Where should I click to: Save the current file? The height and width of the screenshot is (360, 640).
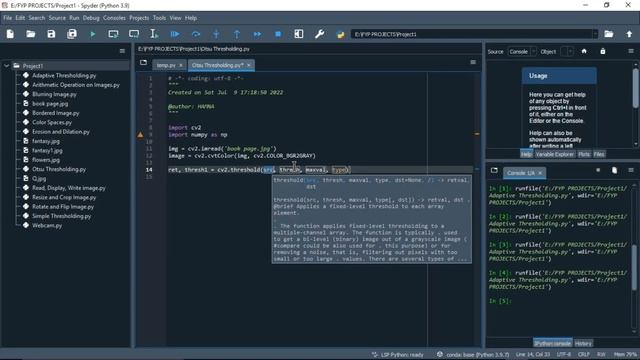point(51,34)
